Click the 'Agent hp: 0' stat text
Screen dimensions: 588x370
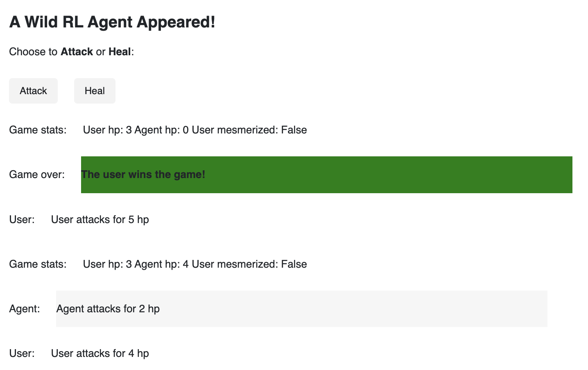click(x=161, y=130)
